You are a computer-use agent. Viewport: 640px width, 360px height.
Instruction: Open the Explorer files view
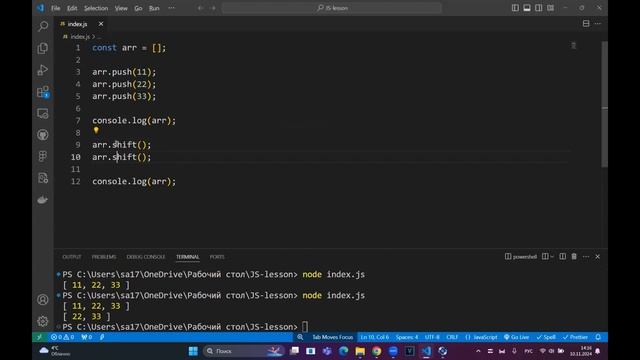(43, 48)
